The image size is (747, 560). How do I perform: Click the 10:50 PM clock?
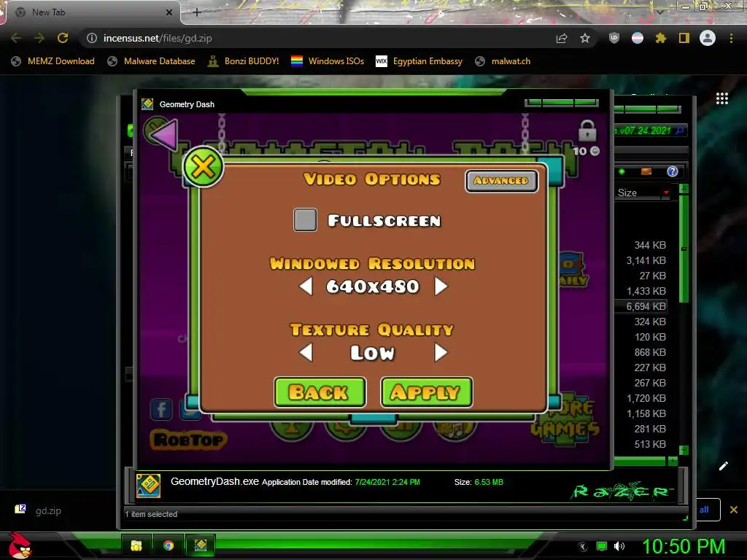684,546
